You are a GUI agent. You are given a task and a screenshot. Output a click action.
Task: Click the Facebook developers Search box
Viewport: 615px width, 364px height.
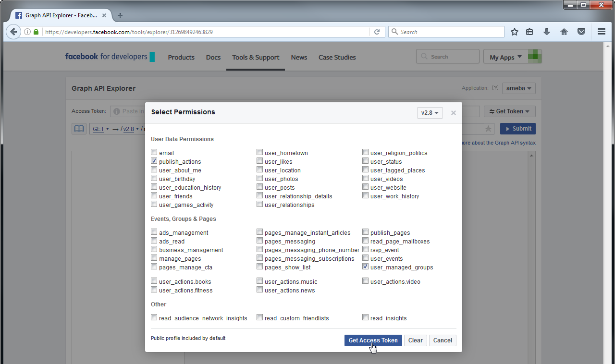pos(448,57)
